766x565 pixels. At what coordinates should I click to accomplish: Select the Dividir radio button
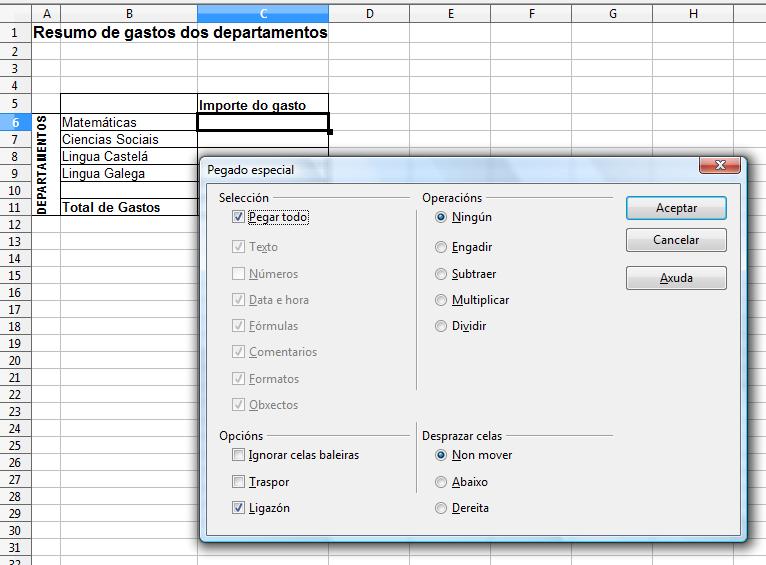tap(441, 326)
